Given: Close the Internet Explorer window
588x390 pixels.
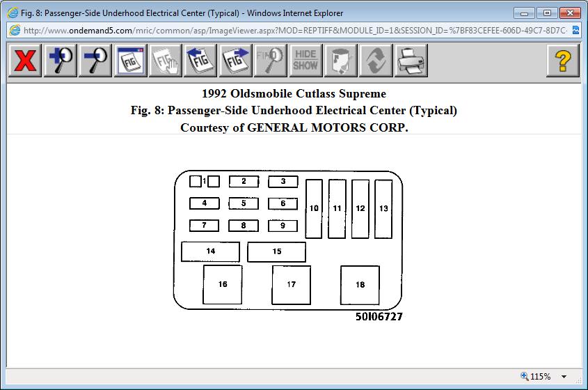Looking at the screenshot, I should [570, 13].
